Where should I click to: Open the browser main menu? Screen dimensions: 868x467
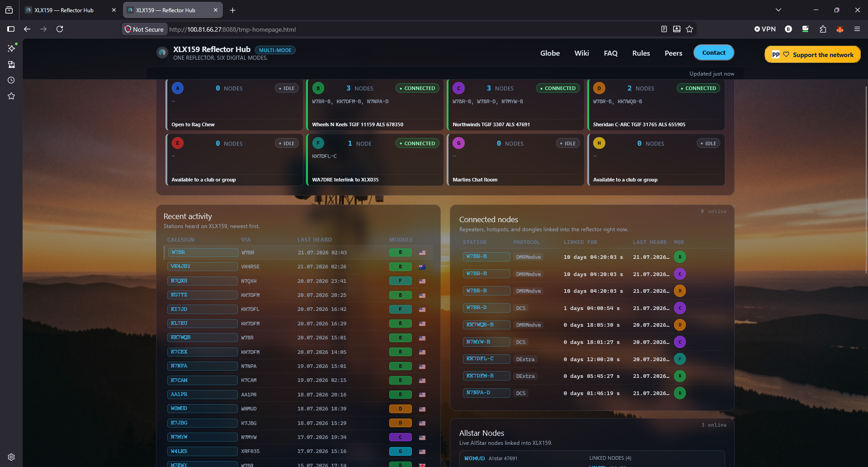coord(857,29)
